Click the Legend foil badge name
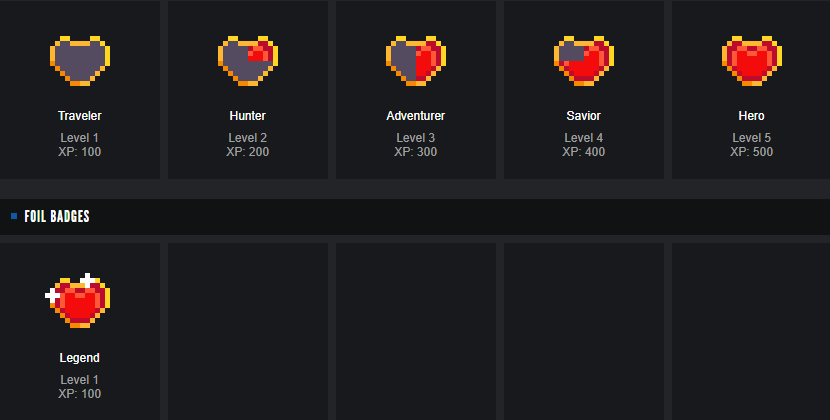The image size is (830, 420). click(79, 358)
